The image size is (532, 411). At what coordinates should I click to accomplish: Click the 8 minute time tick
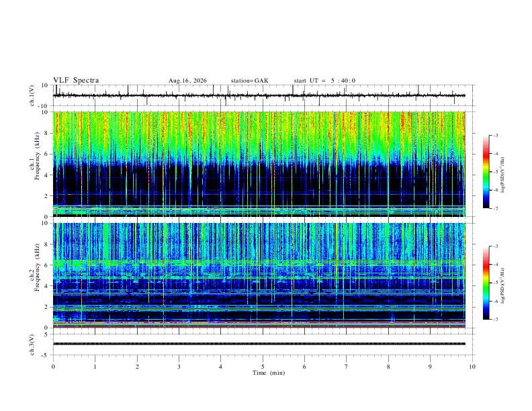point(388,367)
